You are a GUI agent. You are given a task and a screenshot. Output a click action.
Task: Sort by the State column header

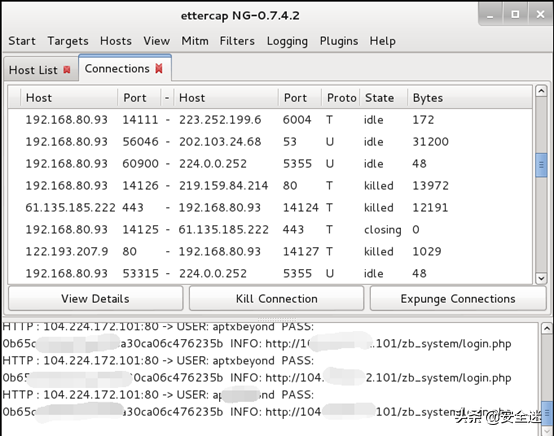coord(384,98)
